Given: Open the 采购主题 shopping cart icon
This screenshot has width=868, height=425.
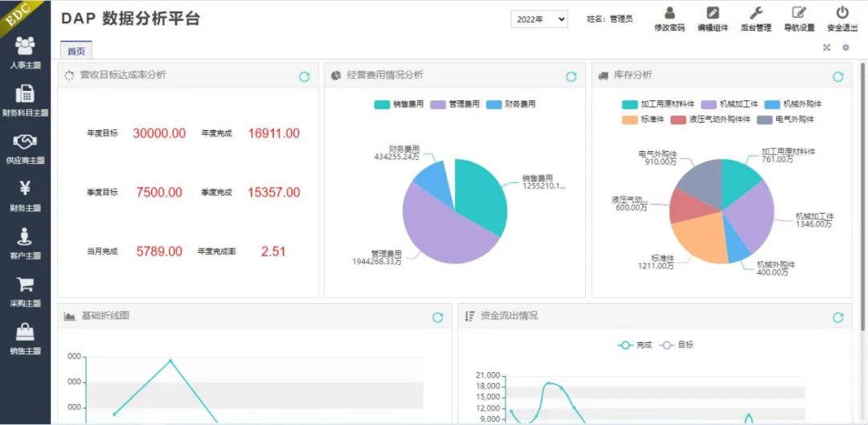Looking at the screenshot, I should tap(25, 284).
